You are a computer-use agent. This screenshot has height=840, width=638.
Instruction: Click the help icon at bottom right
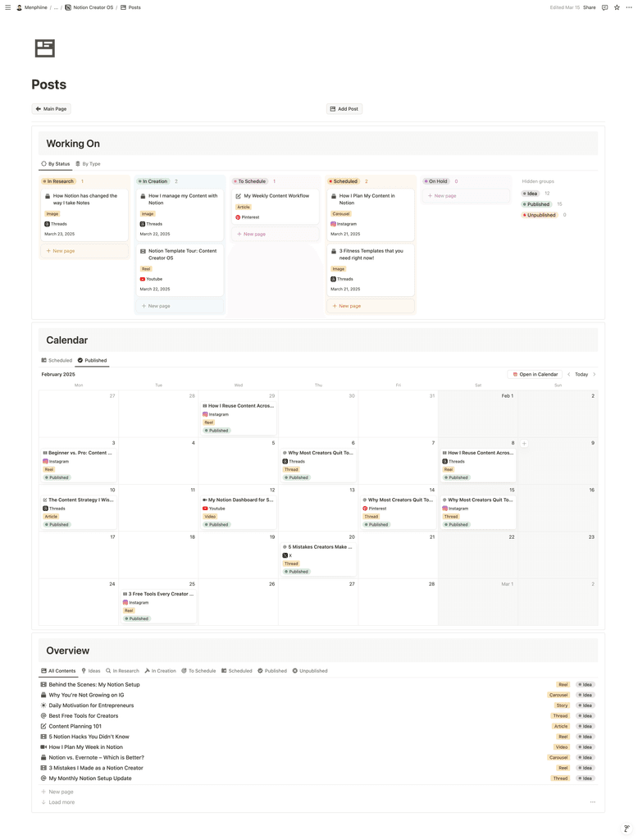tap(627, 829)
